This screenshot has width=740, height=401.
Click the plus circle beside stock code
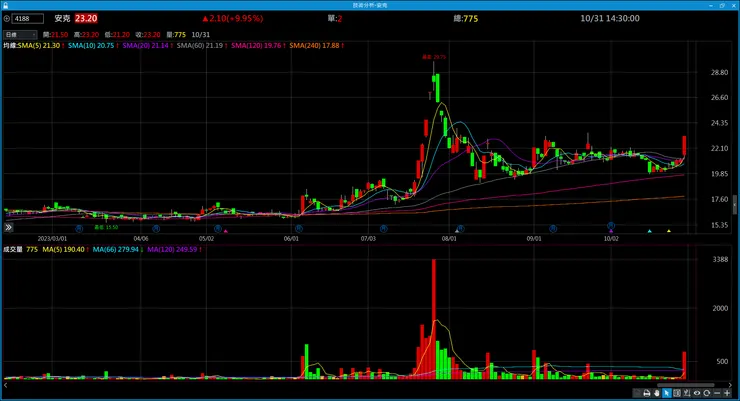tap(7, 18)
